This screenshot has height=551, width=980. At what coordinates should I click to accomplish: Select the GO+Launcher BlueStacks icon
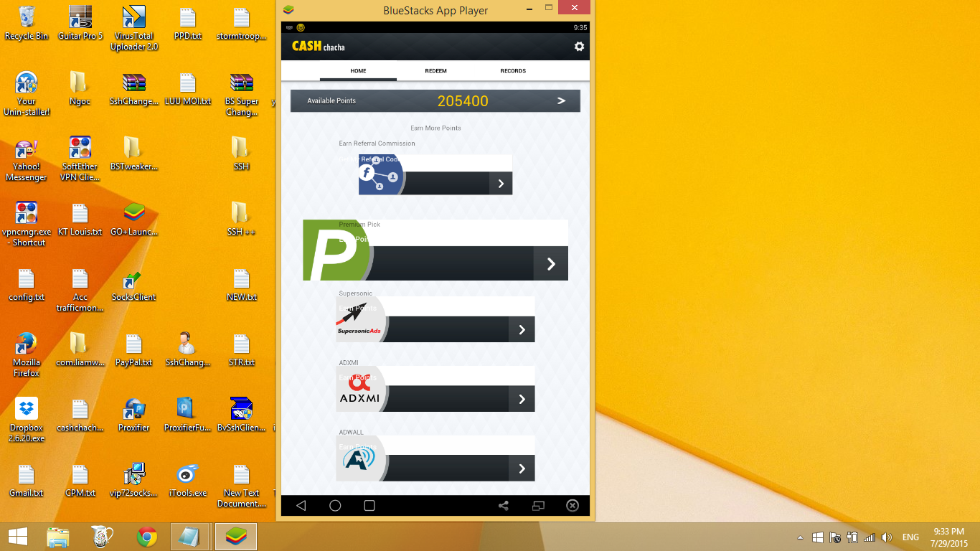(134, 219)
